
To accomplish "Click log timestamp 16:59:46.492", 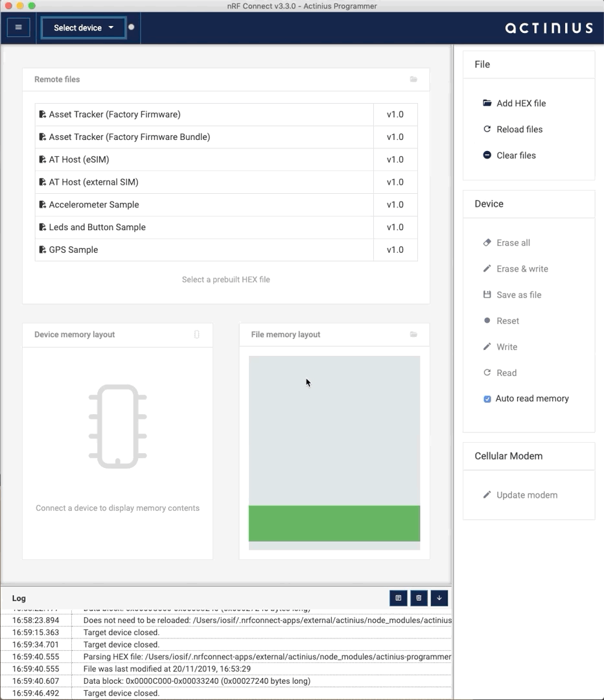I will (x=36, y=693).
